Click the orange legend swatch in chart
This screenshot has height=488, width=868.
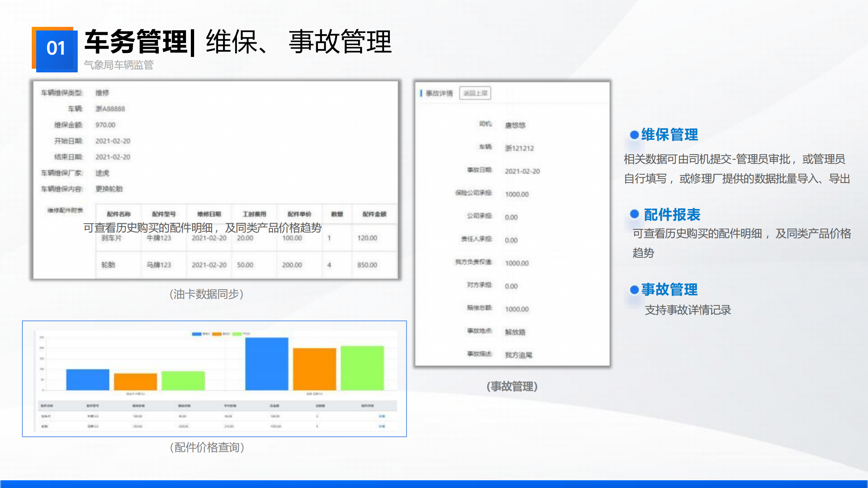click(x=216, y=334)
